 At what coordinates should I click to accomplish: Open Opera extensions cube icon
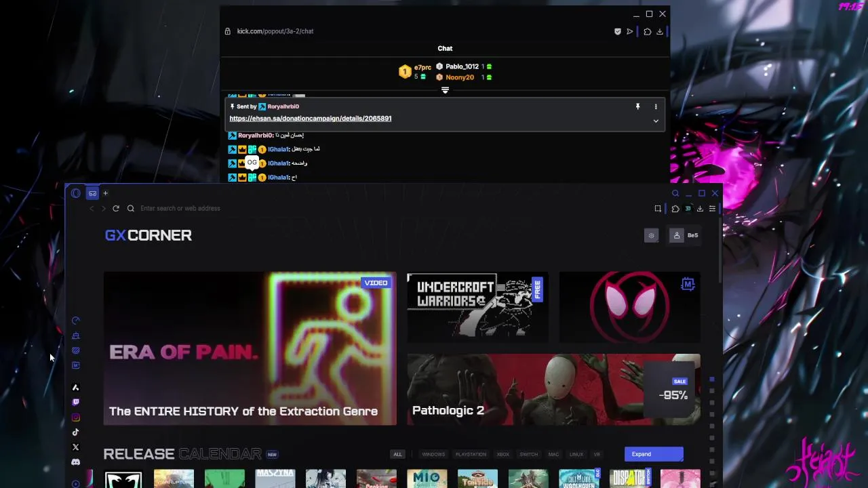pos(675,209)
